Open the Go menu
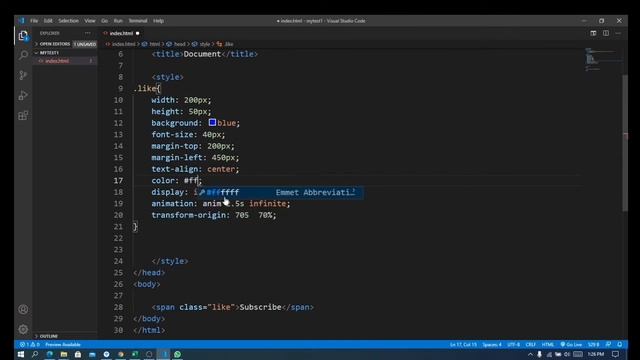Viewport: 640px width, 360px height. [x=104, y=21]
